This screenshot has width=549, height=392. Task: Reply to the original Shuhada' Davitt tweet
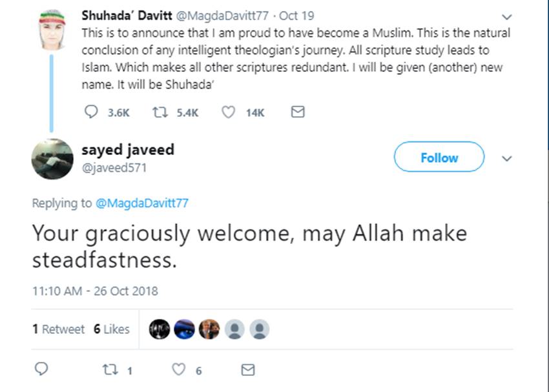(92, 112)
